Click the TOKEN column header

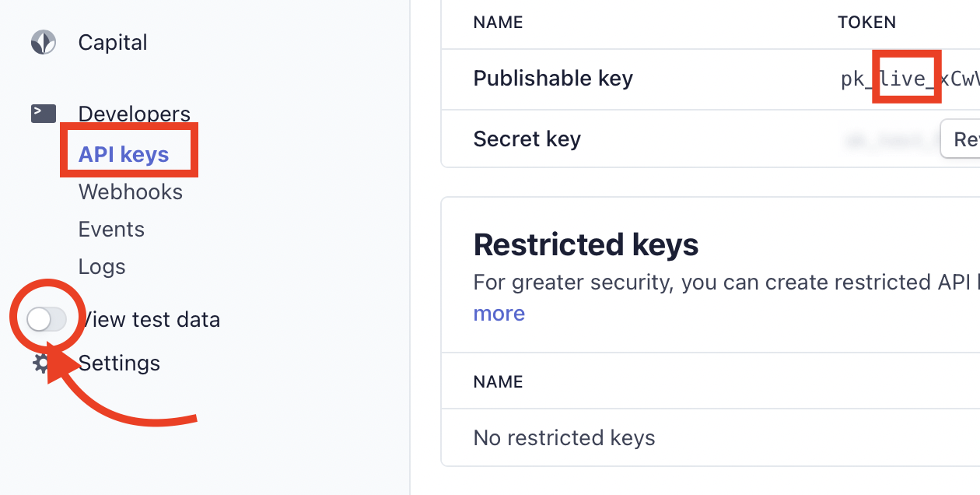point(867,22)
